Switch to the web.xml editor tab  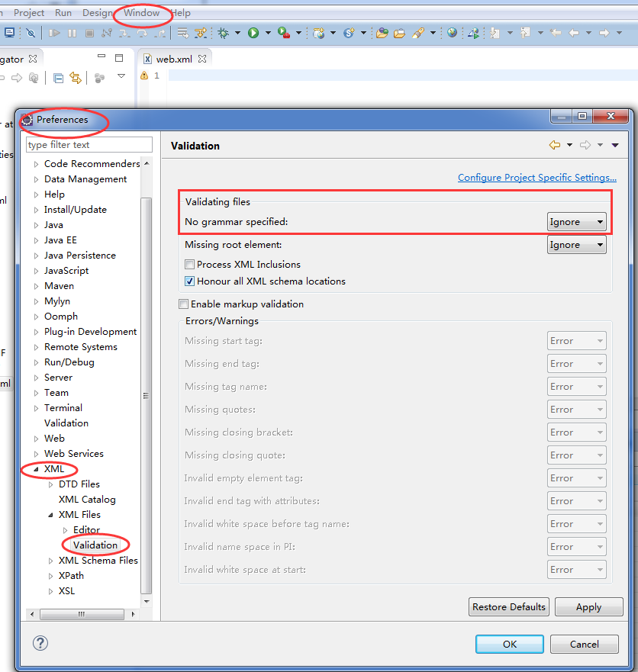tap(174, 59)
